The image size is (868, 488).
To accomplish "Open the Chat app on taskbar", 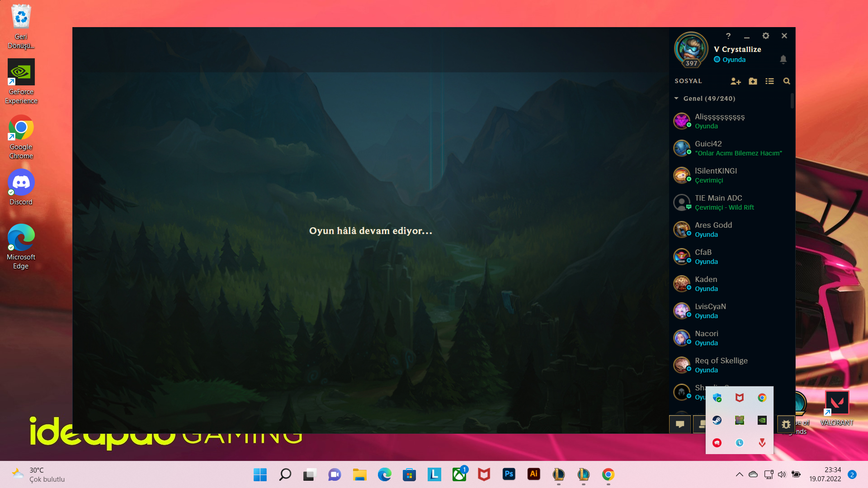I will [x=335, y=474].
